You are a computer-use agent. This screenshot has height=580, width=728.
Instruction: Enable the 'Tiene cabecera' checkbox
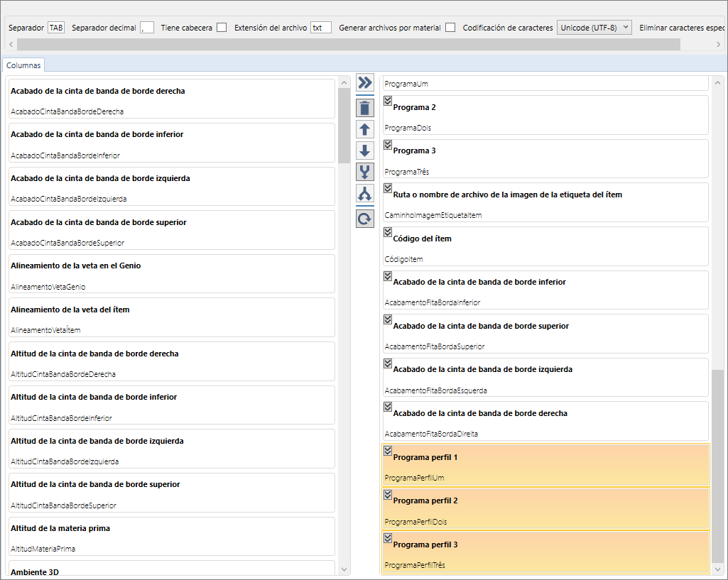[222, 28]
